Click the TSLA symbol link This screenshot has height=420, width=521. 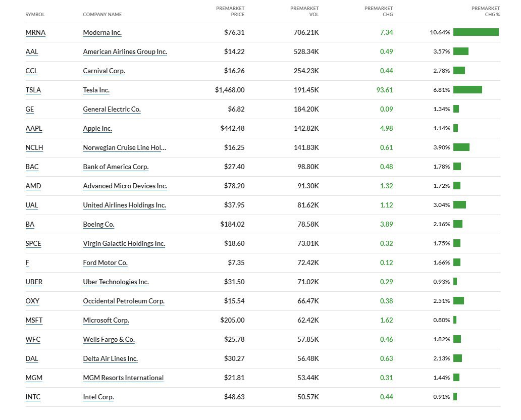pyautogui.click(x=33, y=90)
